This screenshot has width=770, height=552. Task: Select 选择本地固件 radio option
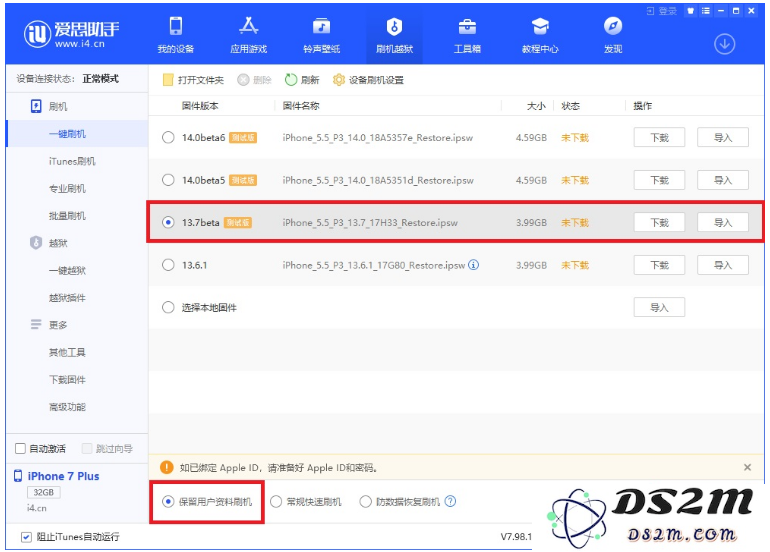coord(168,307)
